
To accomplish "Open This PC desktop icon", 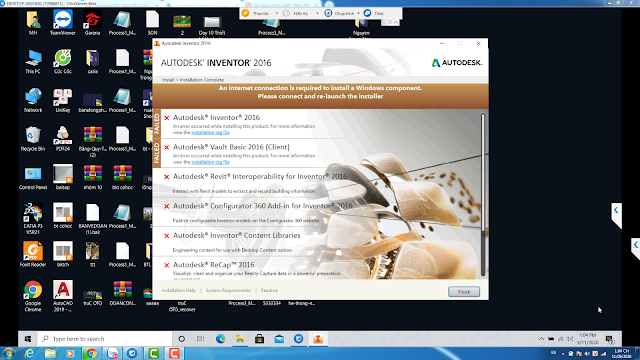I will click(33, 61).
